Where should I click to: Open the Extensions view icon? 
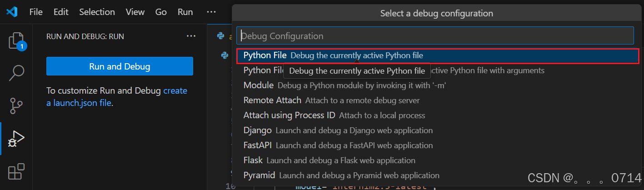pos(16,171)
